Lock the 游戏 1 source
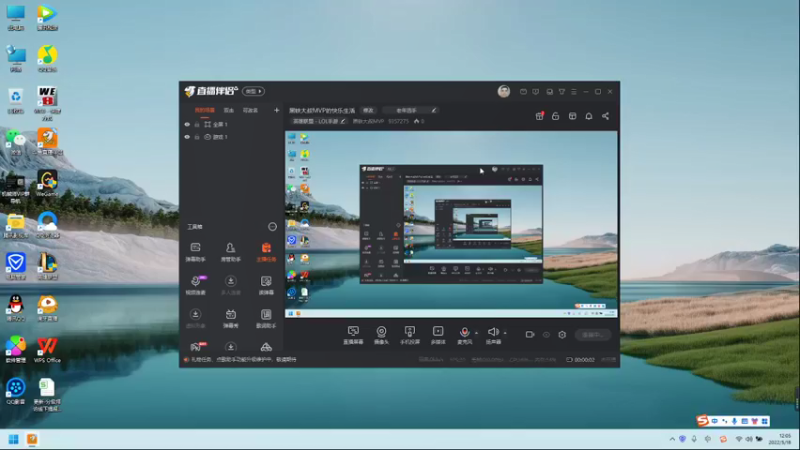 [197, 137]
